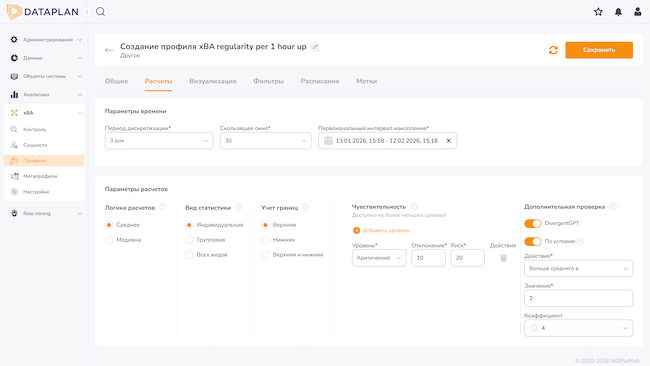Click the DATAPLAN logo

(x=43, y=12)
